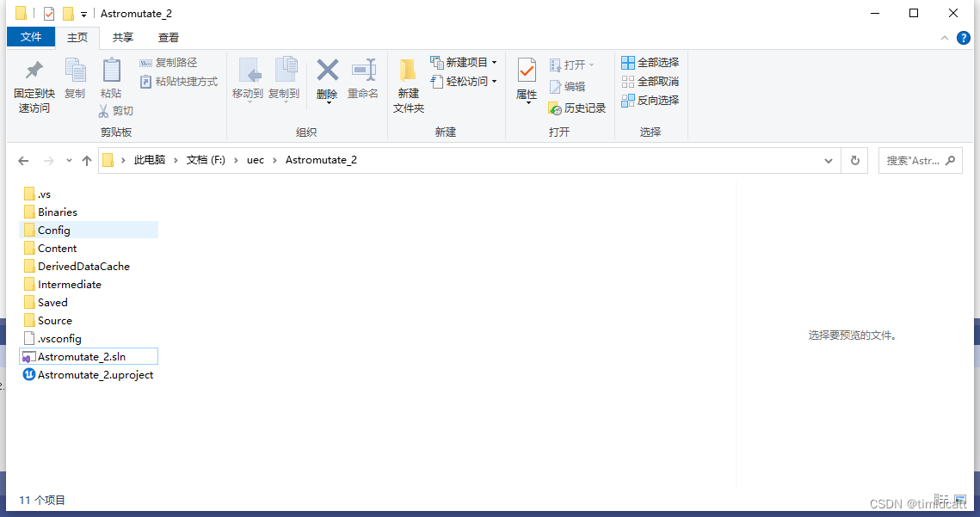Open the address bar history dropdown
This screenshot has width=980, height=517.
(828, 161)
